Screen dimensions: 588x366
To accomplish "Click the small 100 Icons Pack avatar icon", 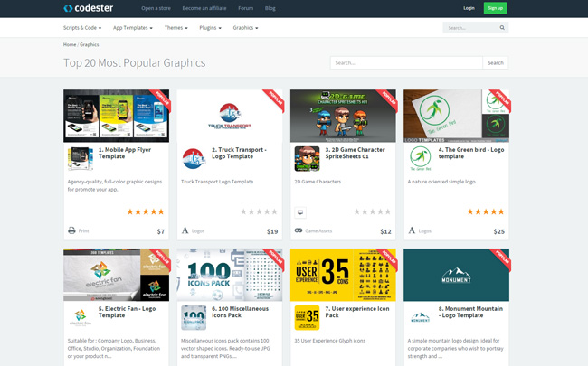I will pyautogui.click(x=194, y=318).
